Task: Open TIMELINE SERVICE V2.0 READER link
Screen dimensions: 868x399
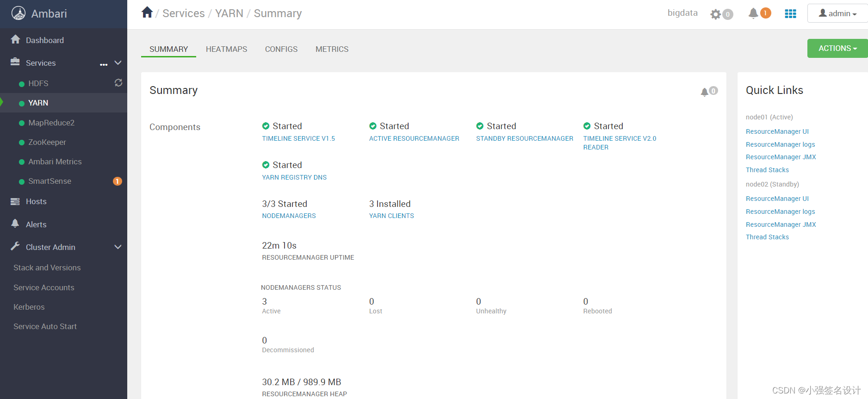Action: coord(620,143)
